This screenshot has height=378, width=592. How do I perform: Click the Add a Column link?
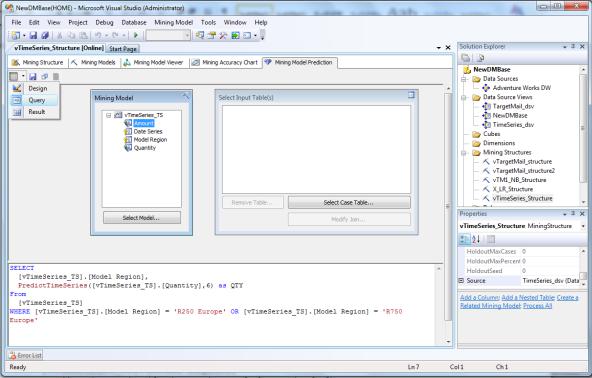(x=479, y=298)
